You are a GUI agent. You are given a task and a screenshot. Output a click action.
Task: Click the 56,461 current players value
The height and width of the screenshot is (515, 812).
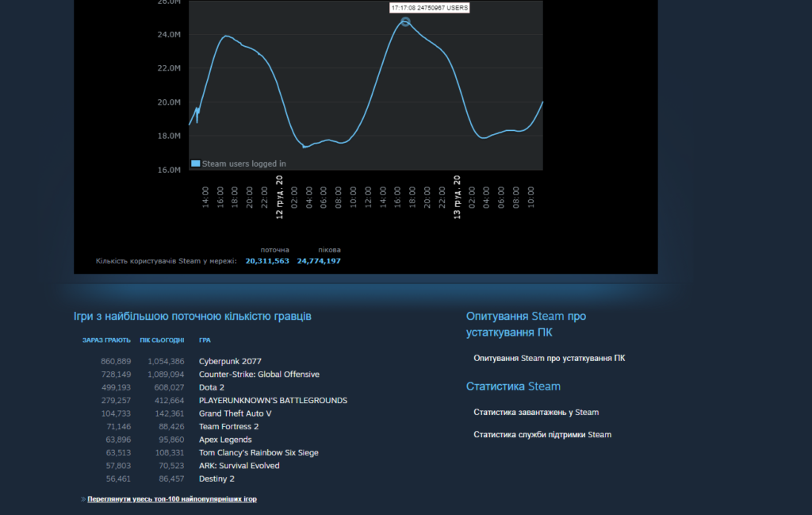click(x=118, y=478)
